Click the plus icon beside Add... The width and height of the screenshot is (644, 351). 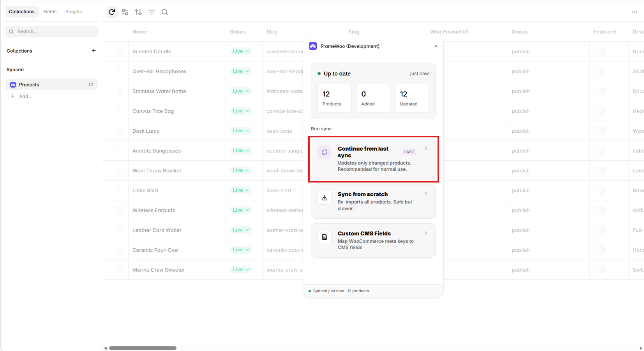tap(13, 96)
